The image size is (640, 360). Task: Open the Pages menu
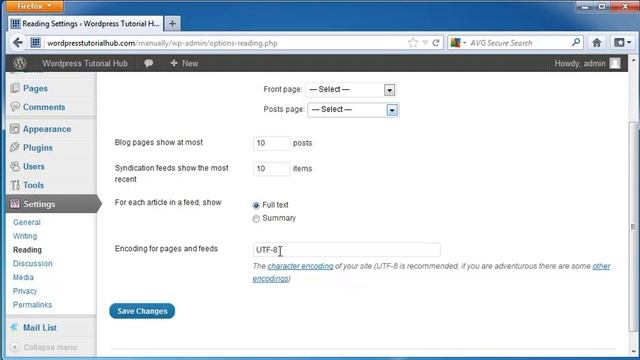tap(35, 88)
